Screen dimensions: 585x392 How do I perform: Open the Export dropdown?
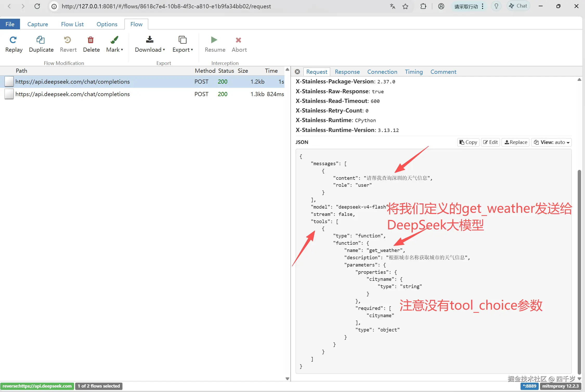point(183,44)
